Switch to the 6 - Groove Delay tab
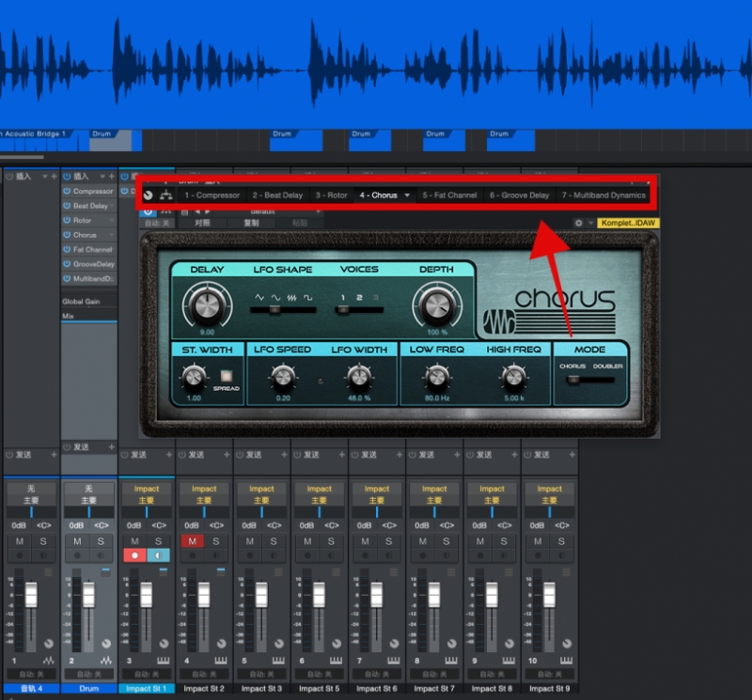The width and height of the screenshot is (752, 700). point(520,195)
